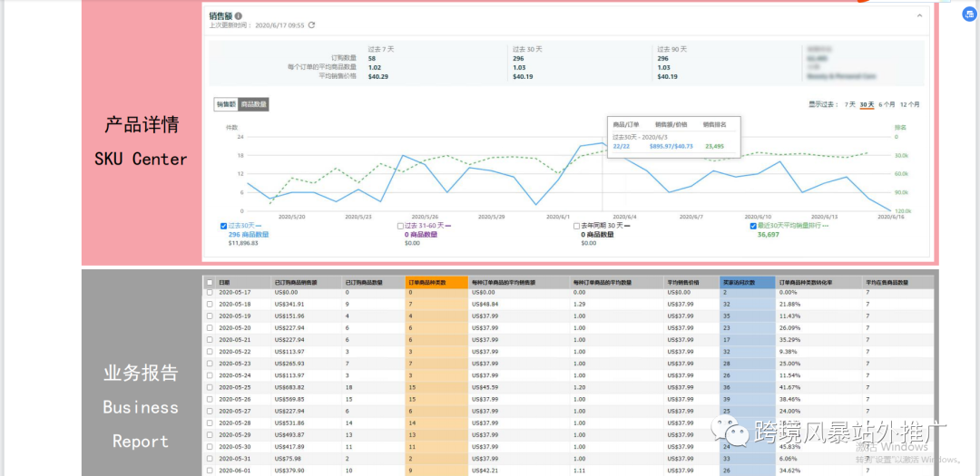The width and height of the screenshot is (980, 476).
Task: Enable the 去年同期 30 天 series checkbox
Action: 577,226
